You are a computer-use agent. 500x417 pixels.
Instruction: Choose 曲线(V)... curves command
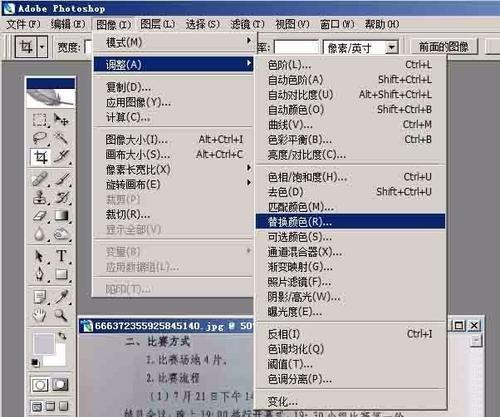click(x=350, y=125)
